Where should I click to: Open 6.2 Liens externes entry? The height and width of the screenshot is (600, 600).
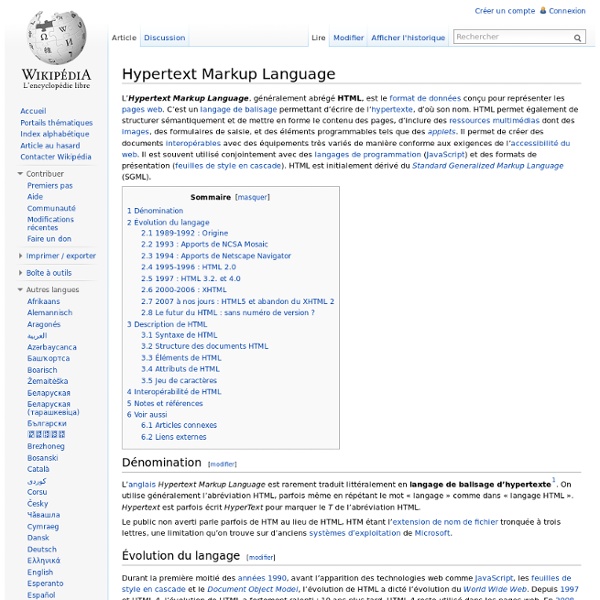click(x=173, y=437)
